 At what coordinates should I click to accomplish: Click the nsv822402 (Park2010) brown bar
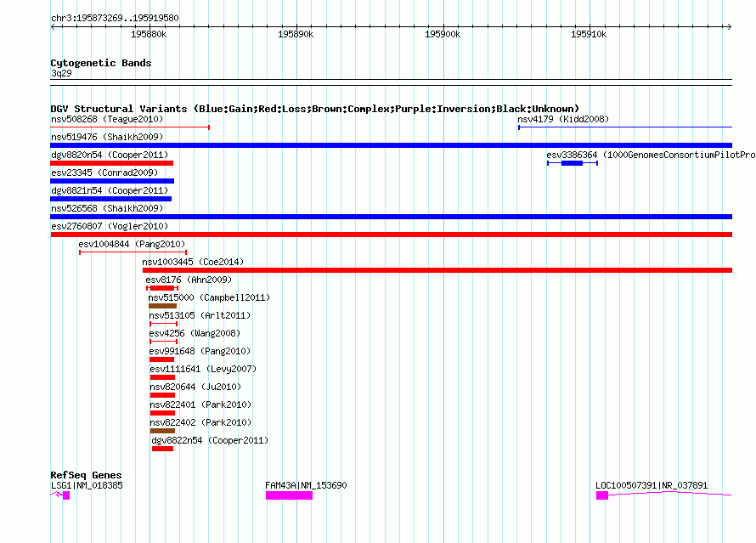click(x=162, y=431)
